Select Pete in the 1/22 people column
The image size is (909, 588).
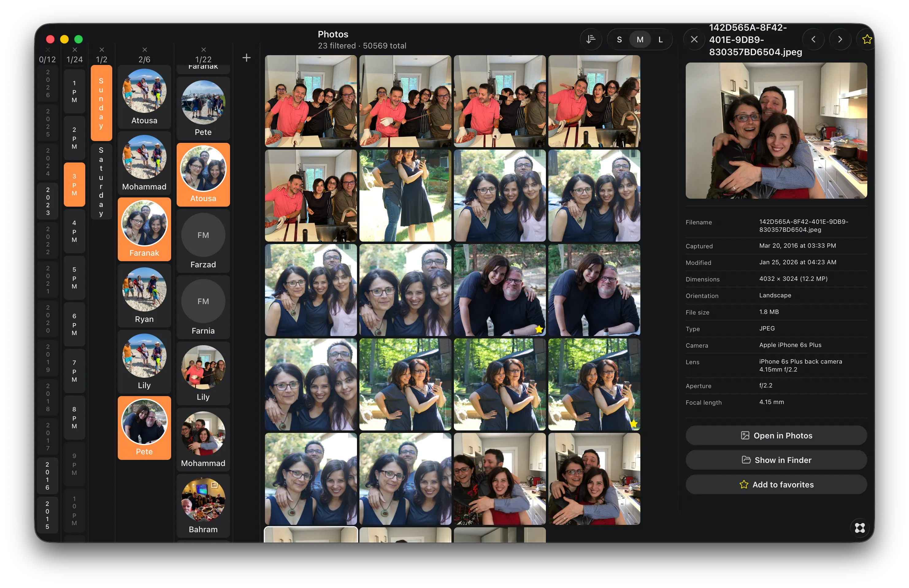coord(203,109)
